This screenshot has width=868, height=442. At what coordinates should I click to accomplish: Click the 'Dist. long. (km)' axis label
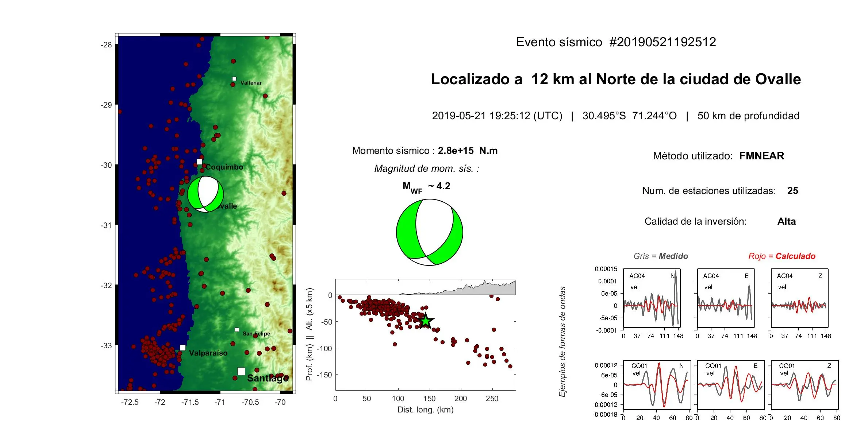pos(426,410)
